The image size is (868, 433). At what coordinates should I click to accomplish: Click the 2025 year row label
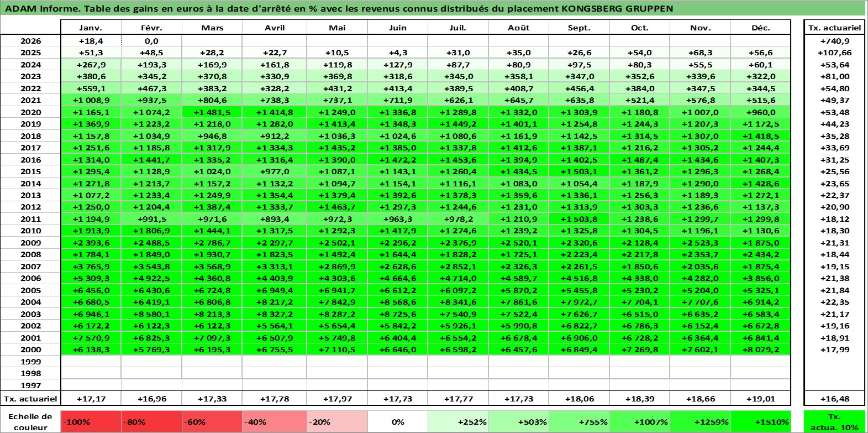coord(30,53)
